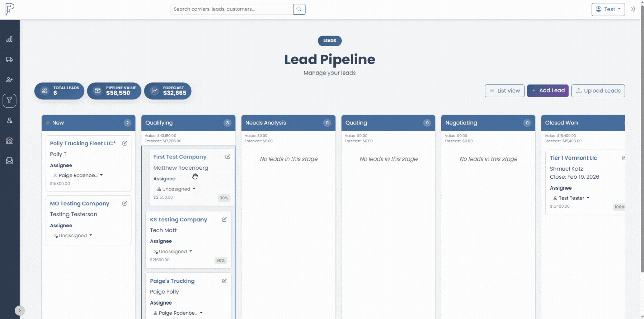Toggle dark mode with the sun icon
This screenshot has height=319, width=644.
pos(633,9)
